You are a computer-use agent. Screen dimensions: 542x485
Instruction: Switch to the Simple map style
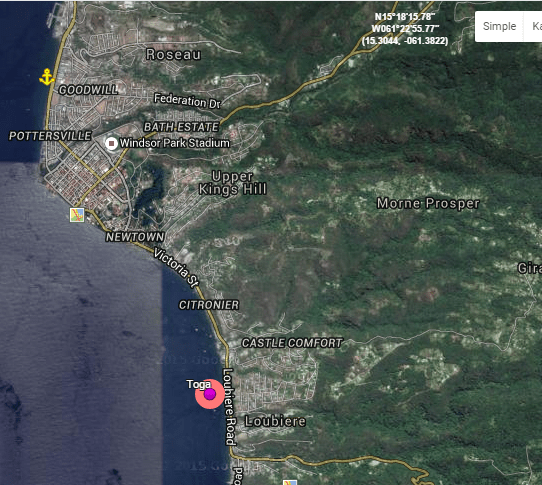point(499,26)
